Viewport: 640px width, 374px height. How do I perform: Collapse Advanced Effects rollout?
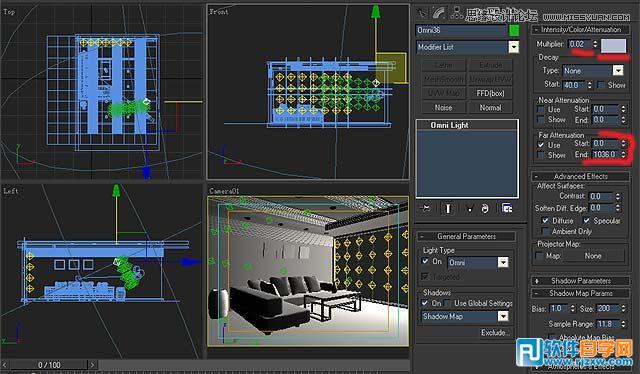click(x=580, y=176)
